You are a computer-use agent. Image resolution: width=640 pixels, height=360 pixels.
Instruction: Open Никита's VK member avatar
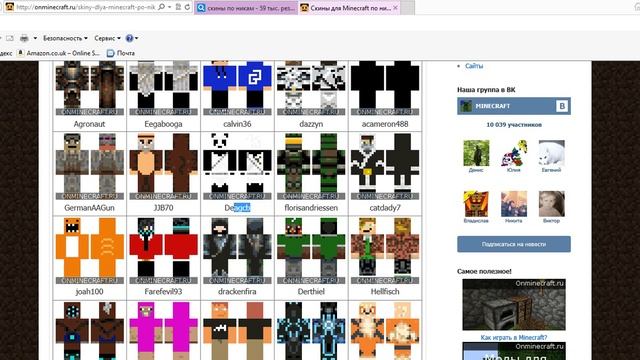(513, 204)
